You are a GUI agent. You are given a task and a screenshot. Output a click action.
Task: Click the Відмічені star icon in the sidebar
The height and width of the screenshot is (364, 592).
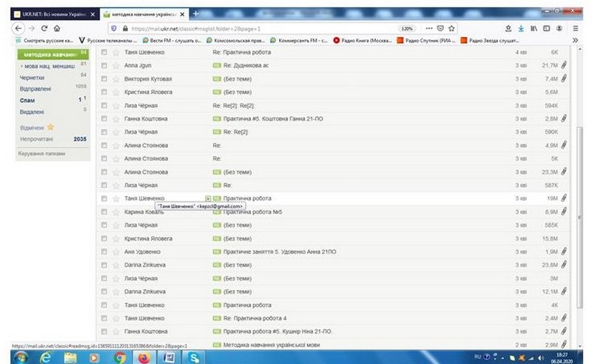click(x=50, y=127)
